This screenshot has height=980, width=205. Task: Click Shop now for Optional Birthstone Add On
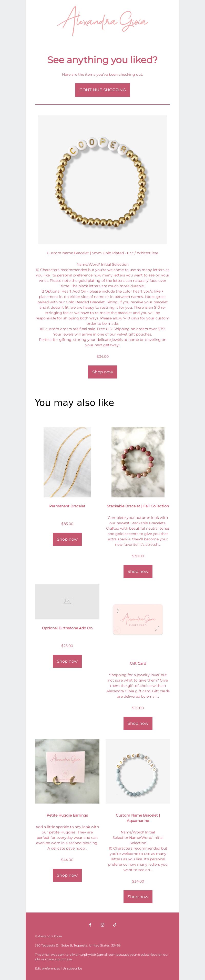click(67, 661)
